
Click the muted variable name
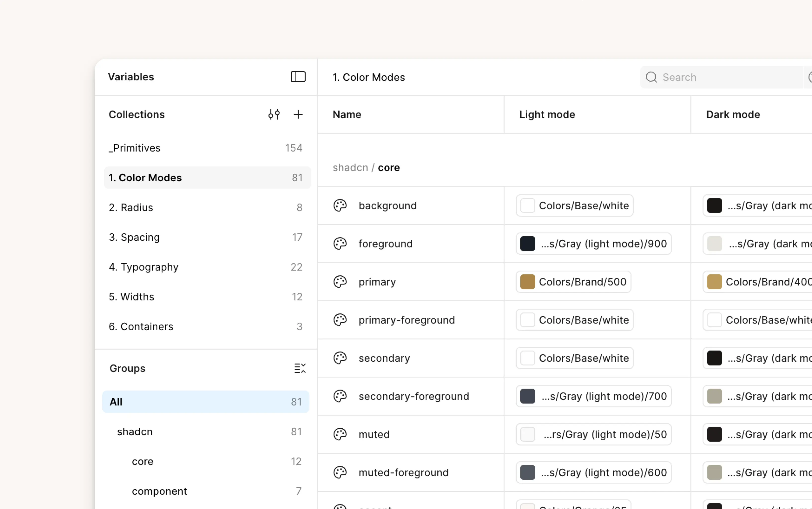374,434
